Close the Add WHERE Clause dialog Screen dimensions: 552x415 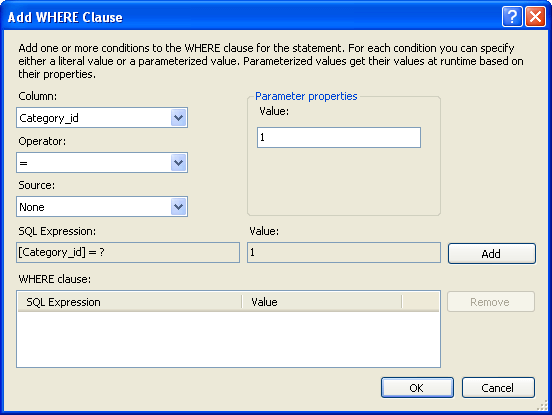[x=535, y=17]
